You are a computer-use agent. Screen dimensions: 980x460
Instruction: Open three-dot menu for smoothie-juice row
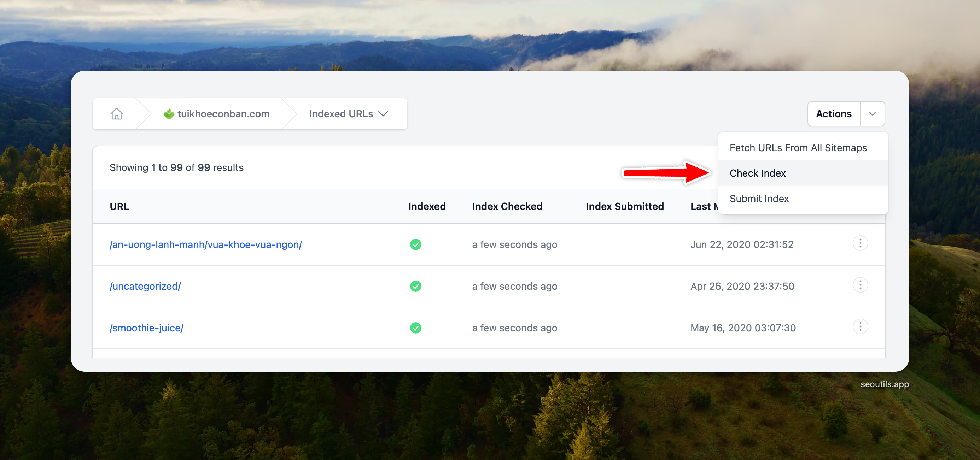(x=860, y=327)
